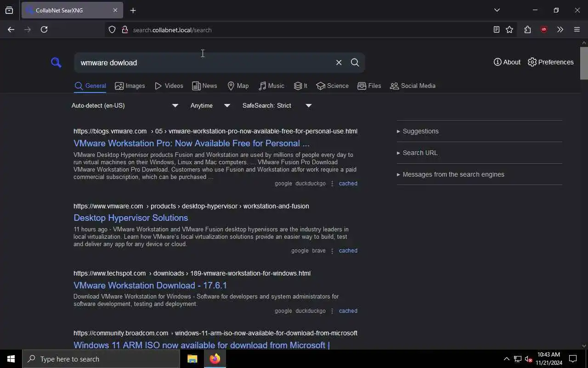The image size is (588, 368).
Task: Switch to the Social Media tab
Action: click(413, 86)
